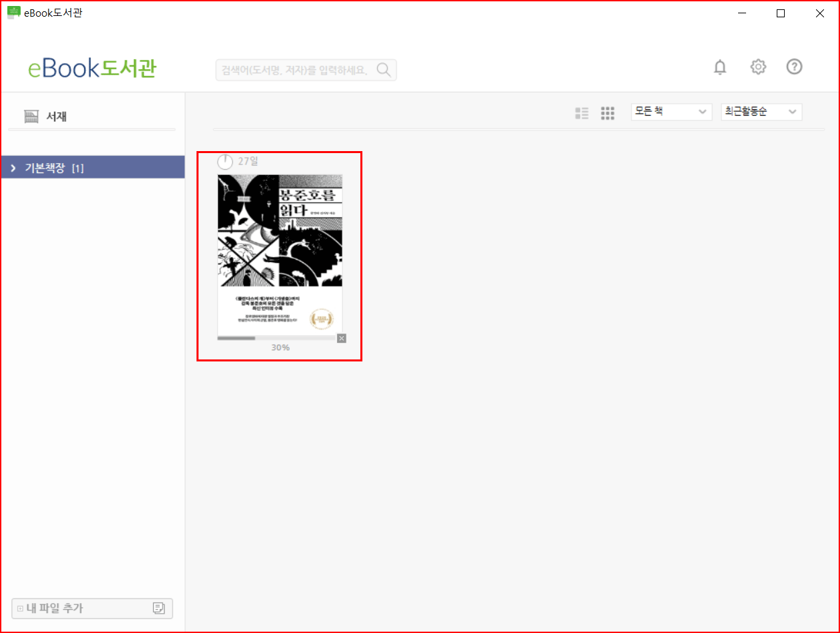Open the 최근활동순 sort dropdown
840x633 pixels.
pos(761,112)
